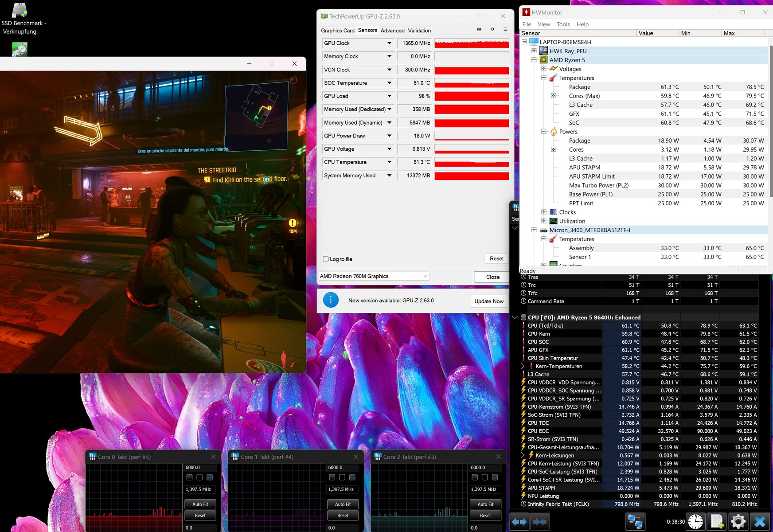Open the GPU-Z hamburger menu
Viewport: 773px width, 532px height.
505,29
